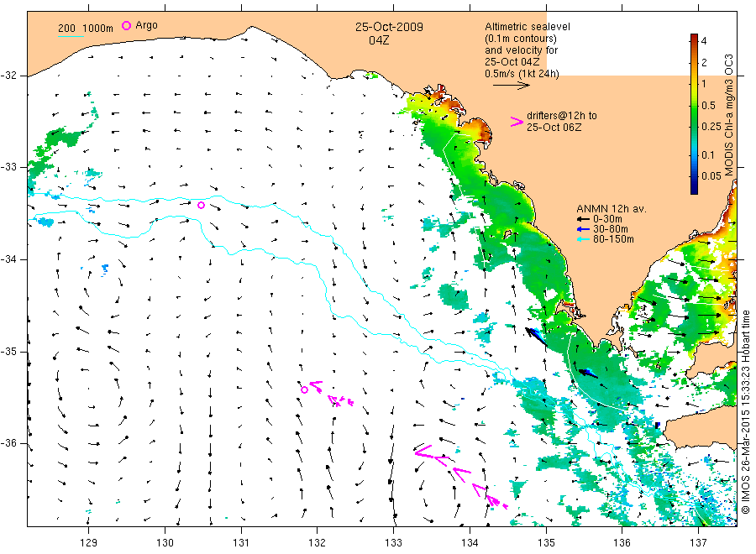
Task: Click the Argo float marker near 130.5°E, 33.4°S
Action: 202,205
